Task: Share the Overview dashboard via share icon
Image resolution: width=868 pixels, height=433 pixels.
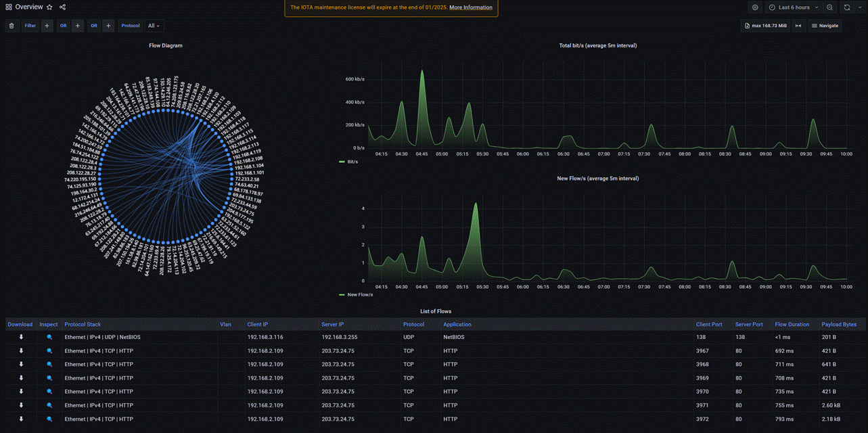Action: (62, 7)
